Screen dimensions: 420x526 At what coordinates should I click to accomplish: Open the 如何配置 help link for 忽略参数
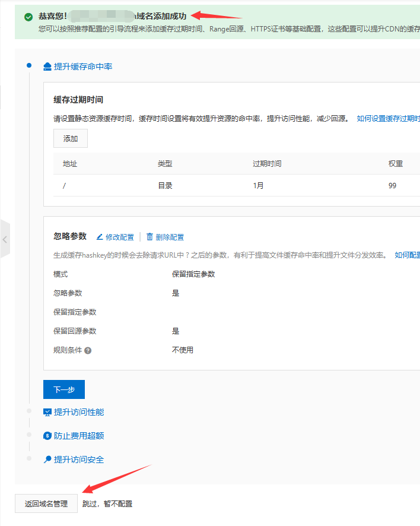point(407,255)
